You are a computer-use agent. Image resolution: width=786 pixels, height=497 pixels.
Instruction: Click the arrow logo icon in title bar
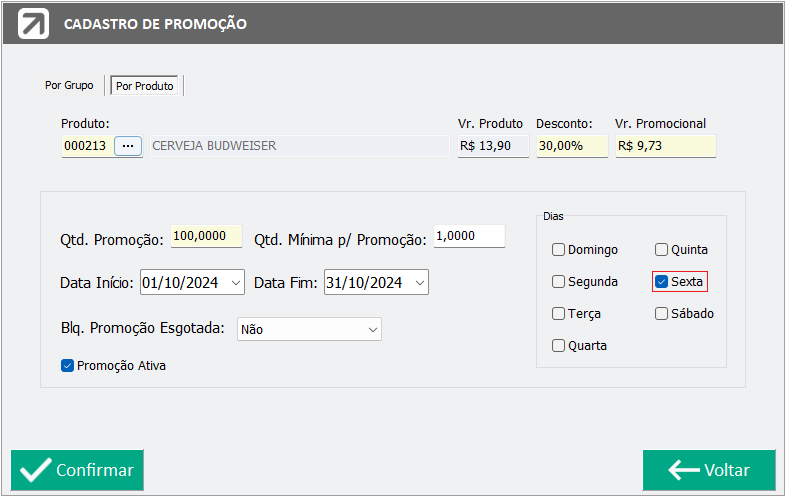tap(35, 23)
